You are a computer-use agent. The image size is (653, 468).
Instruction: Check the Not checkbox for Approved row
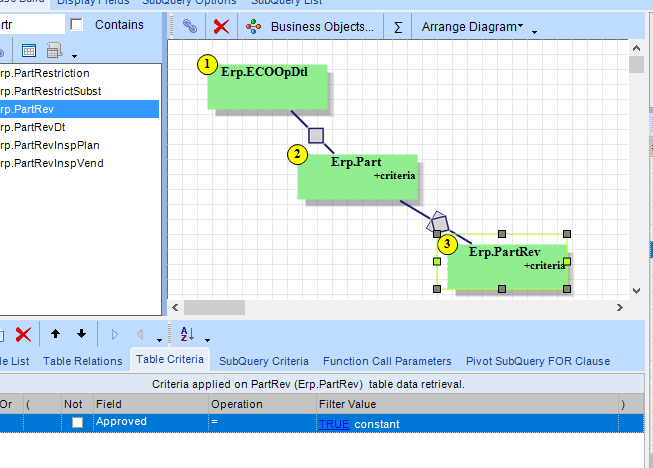click(78, 423)
